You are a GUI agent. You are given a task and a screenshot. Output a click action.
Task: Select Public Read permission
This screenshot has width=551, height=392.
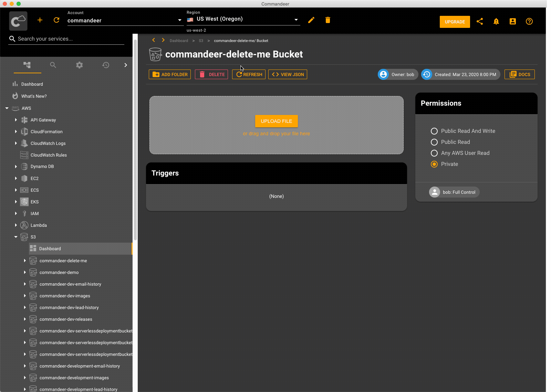(434, 142)
